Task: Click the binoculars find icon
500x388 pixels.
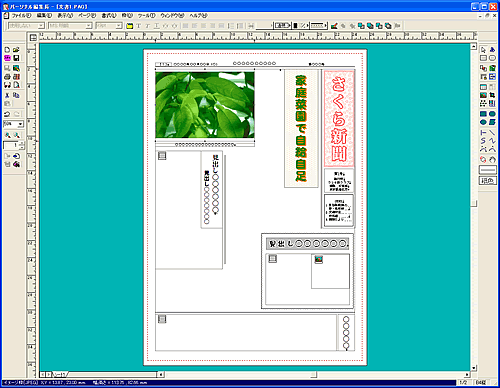Action: click(x=7, y=85)
